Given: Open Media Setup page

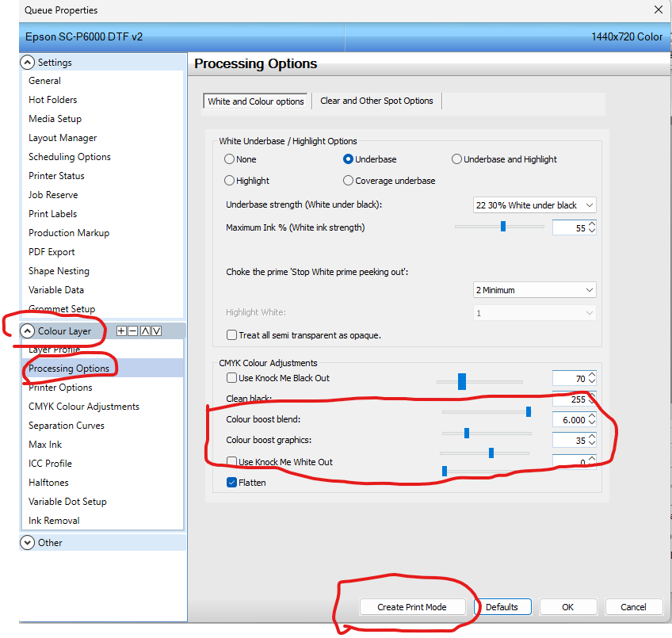Looking at the screenshot, I should coord(55,119).
